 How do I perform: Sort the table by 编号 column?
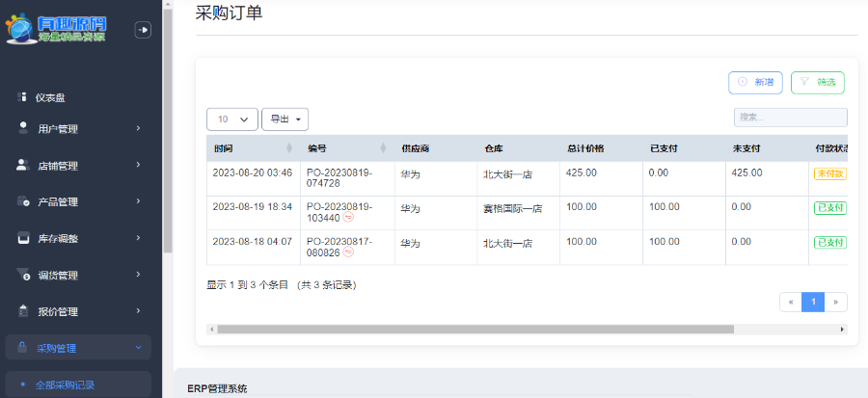tap(383, 148)
